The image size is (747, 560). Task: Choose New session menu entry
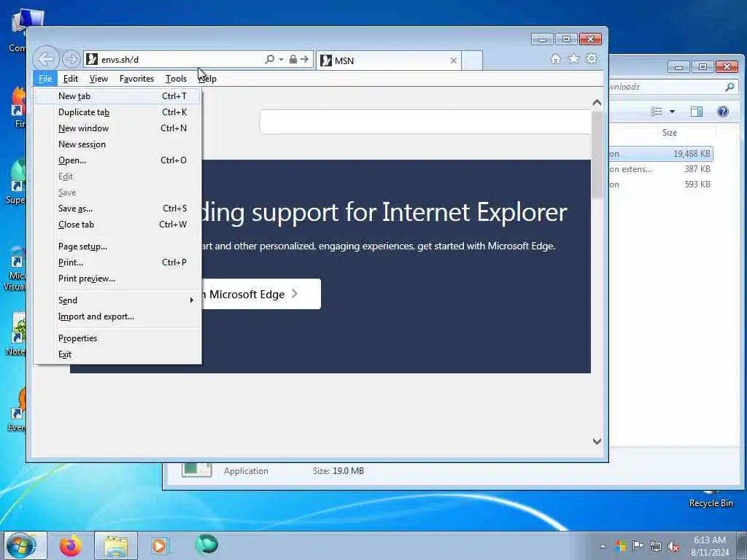(x=117, y=144)
